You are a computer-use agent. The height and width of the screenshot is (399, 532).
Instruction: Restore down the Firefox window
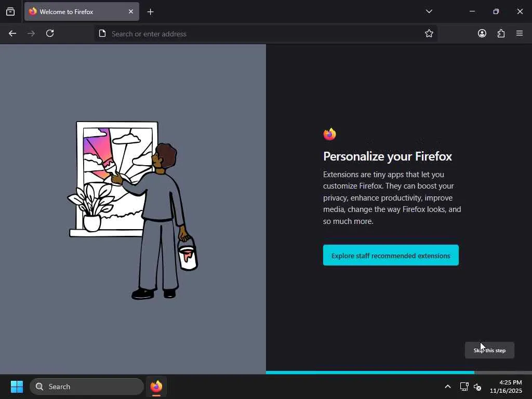pyautogui.click(x=496, y=11)
